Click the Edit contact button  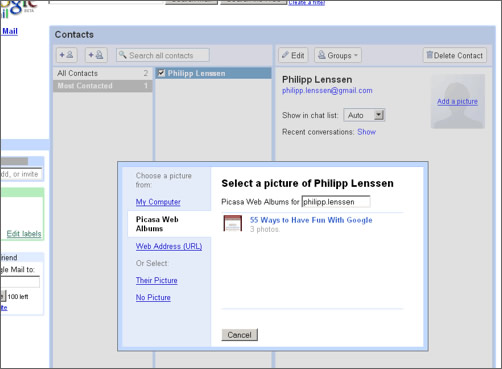pyautogui.click(x=293, y=55)
